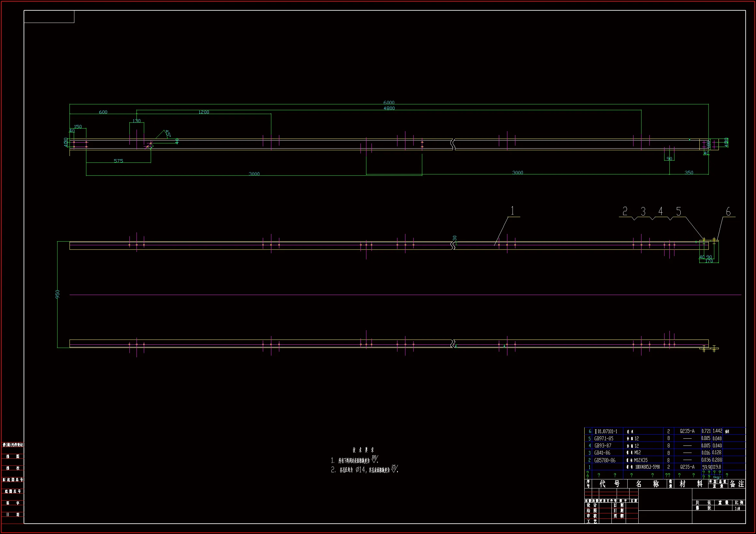Select GB5780-86 entry in parts list
This screenshot has width=756, height=534.
(605, 460)
